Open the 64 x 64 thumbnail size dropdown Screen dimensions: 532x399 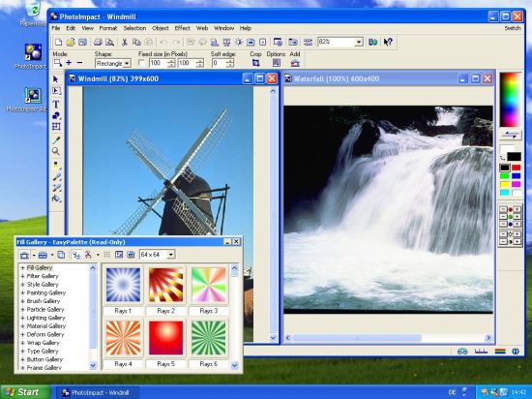click(x=170, y=255)
